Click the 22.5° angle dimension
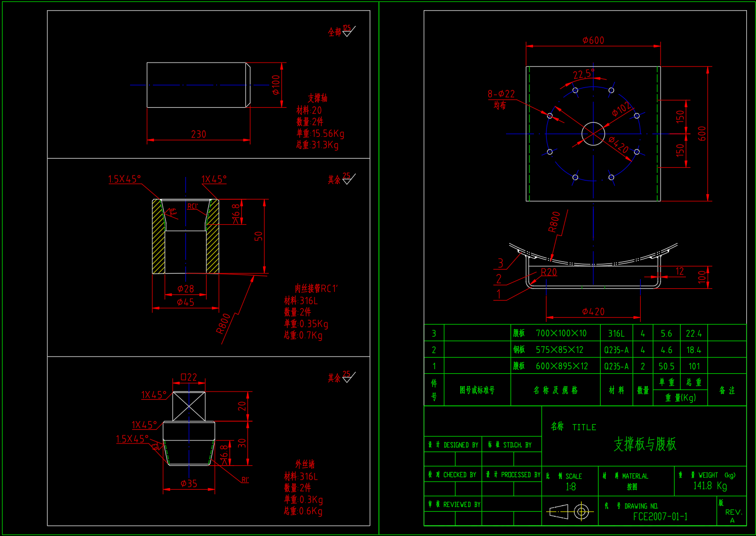The height and width of the screenshot is (536, 756). (581, 73)
